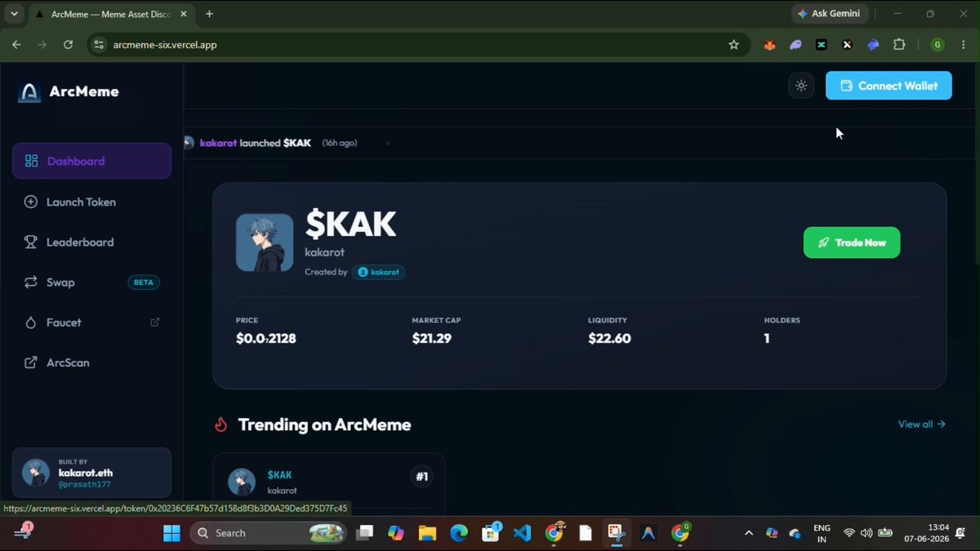Open the Chrome three-dot menu
The height and width of the screenshot is (551, 980).
(x=964, y=45)
